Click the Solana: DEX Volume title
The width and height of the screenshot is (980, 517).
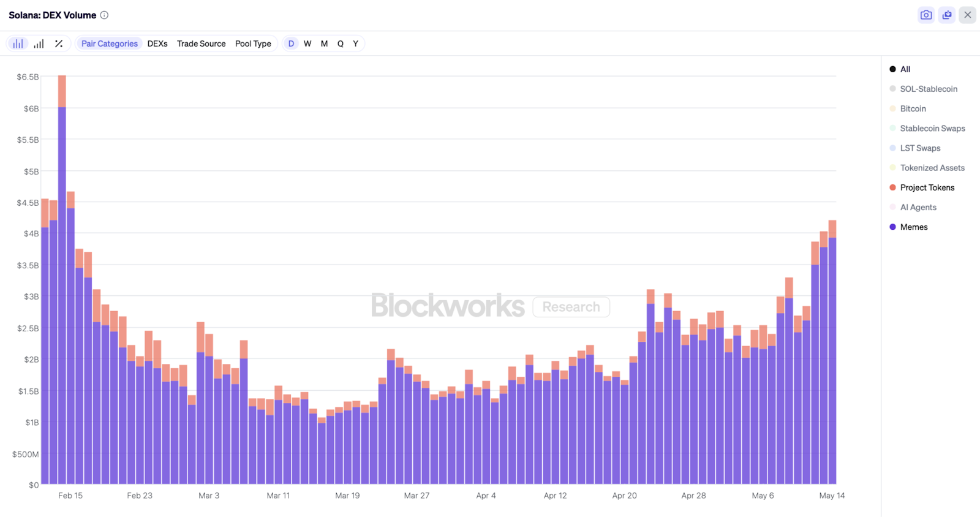(x=53, y=15)
